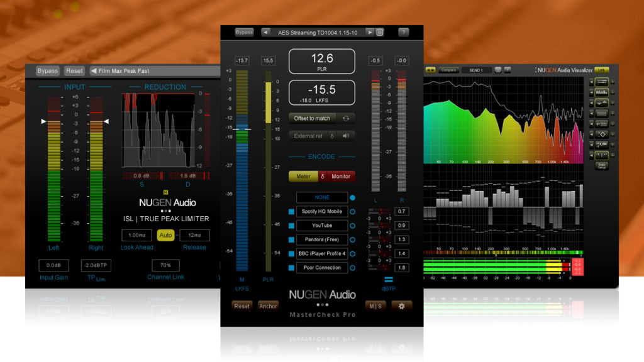644x362 pixels.
Task: Open the Film Max Peak Fast preset menu
Action: (x=154, y=71)
